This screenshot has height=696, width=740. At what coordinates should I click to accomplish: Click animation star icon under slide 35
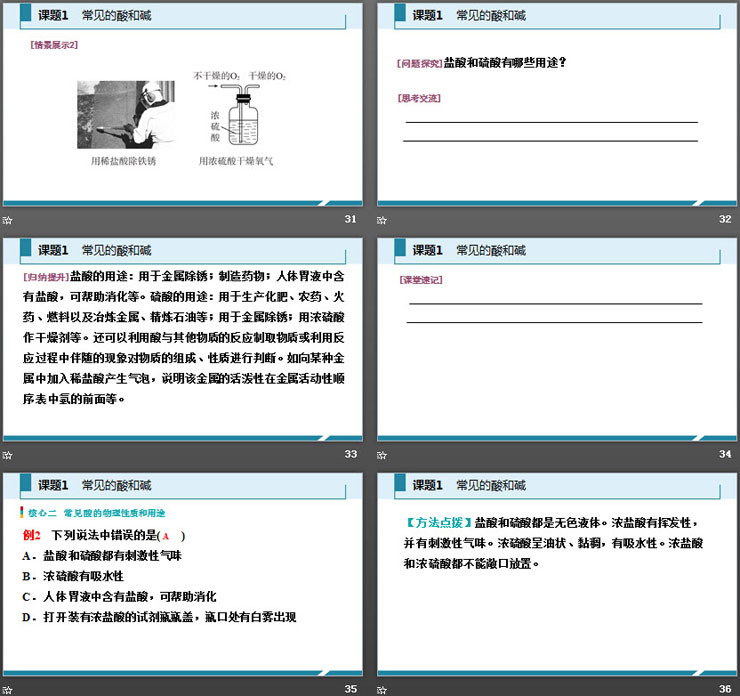coord(7,690)
